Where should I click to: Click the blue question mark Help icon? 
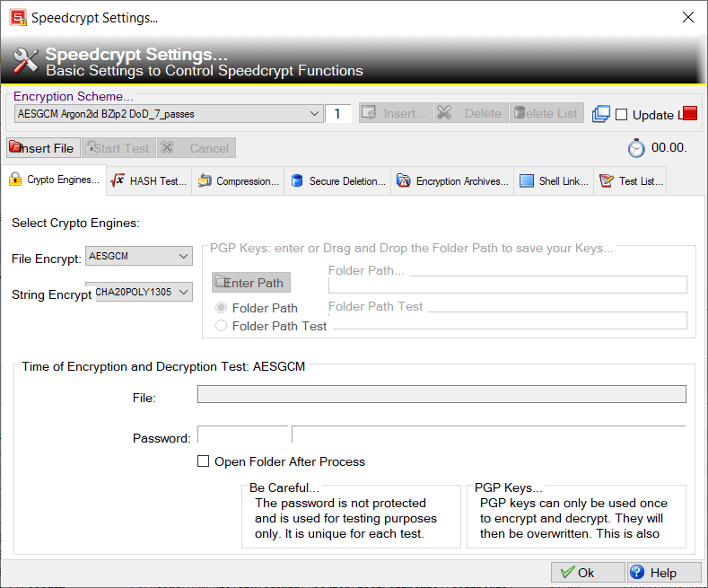point(636,572)
